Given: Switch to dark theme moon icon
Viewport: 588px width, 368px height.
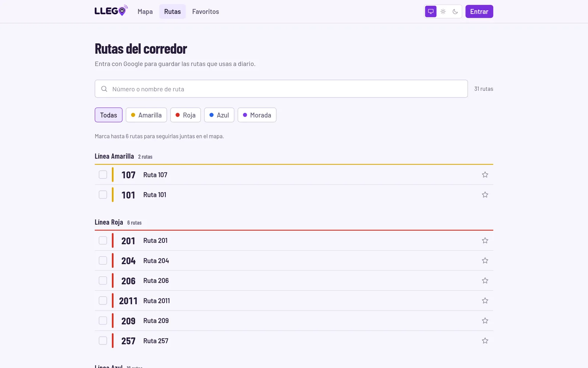Looking at the screenshot, I should tap(455, 11).
